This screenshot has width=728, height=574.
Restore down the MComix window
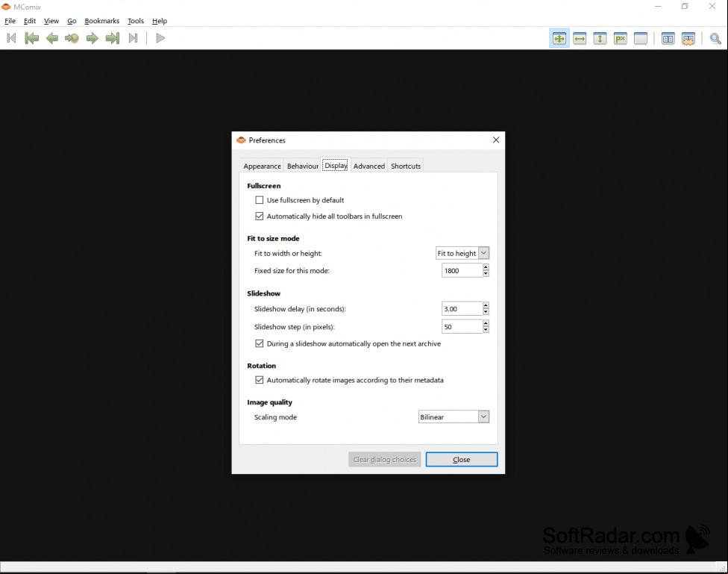(x=685, y=7)
